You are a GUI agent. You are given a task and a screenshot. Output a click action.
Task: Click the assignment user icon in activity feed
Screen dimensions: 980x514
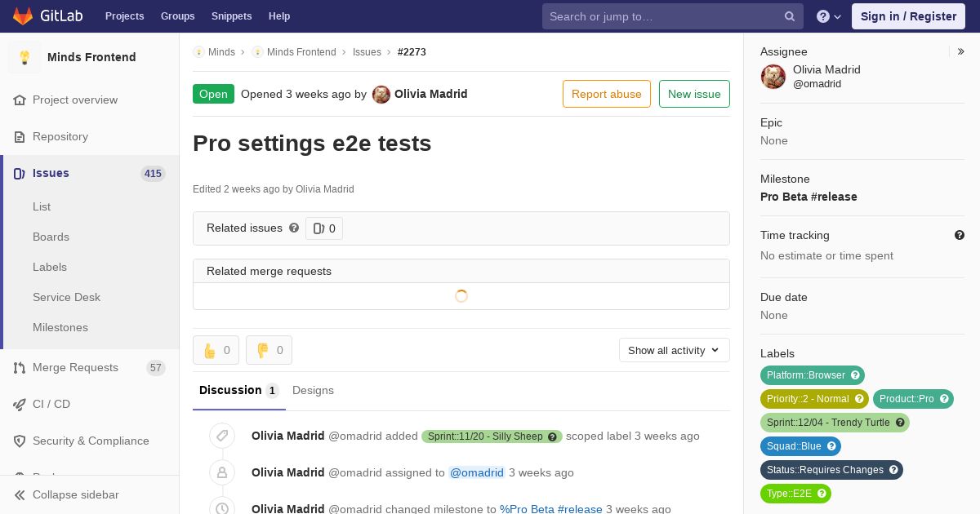pyautogui.click(x=222, y=472)
